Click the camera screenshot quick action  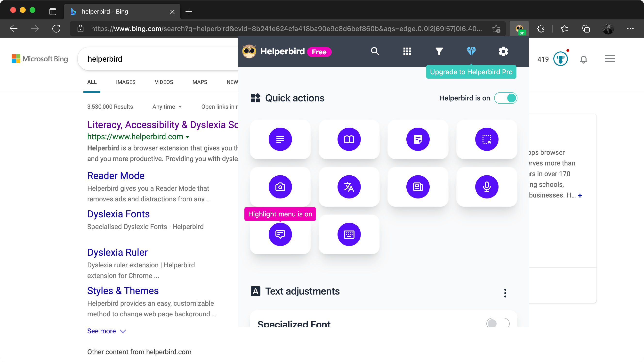point(280,187)
